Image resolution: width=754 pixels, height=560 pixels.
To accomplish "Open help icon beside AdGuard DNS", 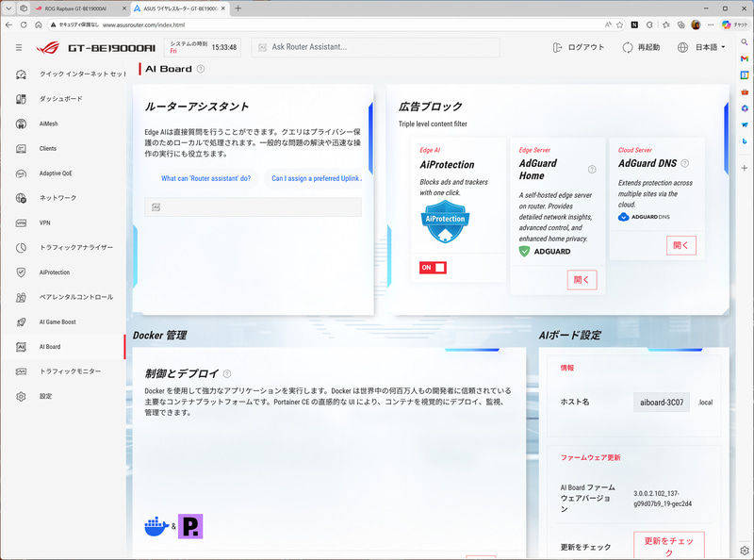I will [685, 164].
